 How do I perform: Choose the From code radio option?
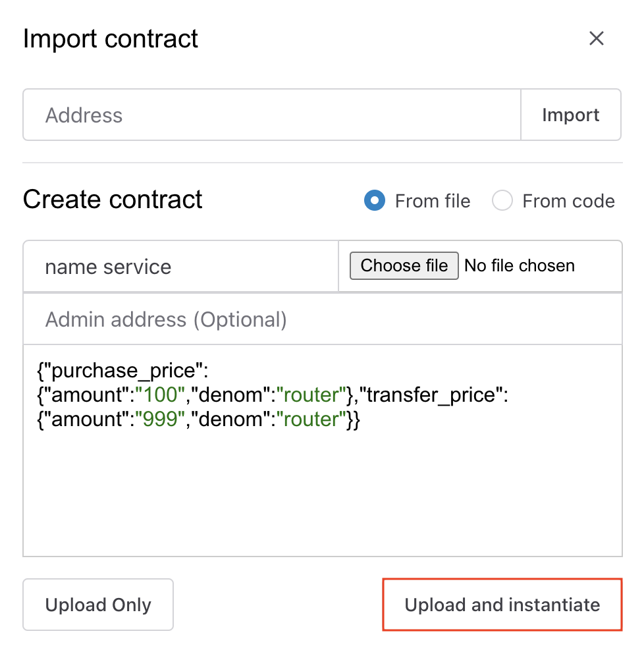pos(502,201)
